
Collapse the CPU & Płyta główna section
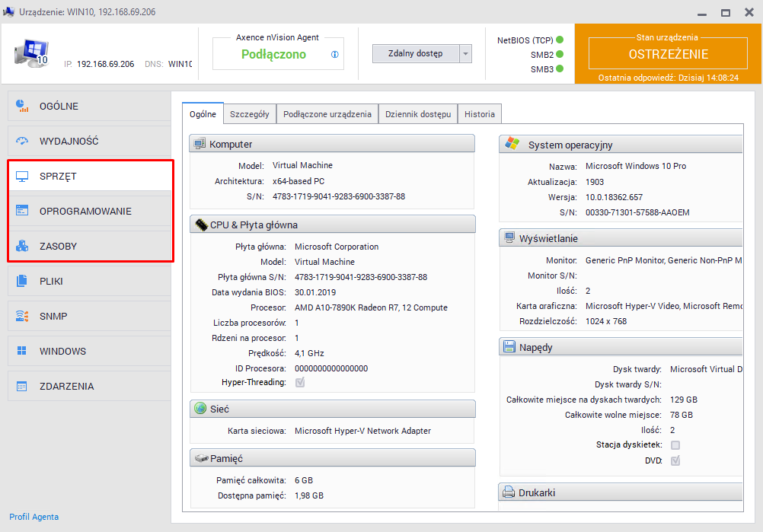[332, 225]
